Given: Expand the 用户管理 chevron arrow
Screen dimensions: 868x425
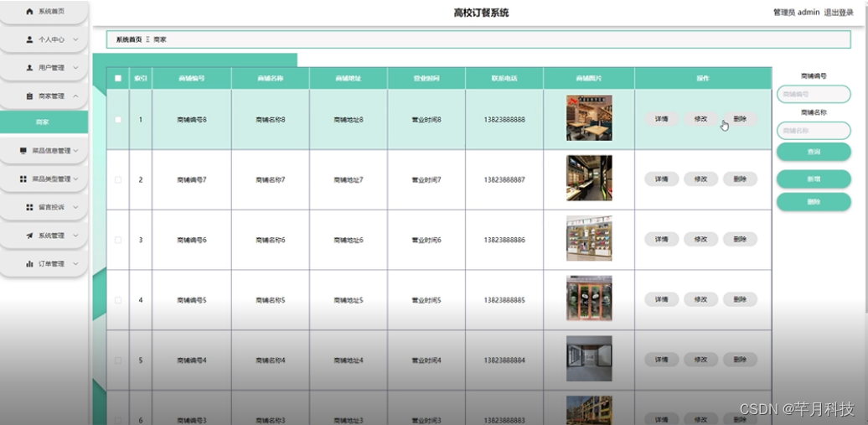Looking at the screenshot, I should pyautogui.click(x=75, y=68).
